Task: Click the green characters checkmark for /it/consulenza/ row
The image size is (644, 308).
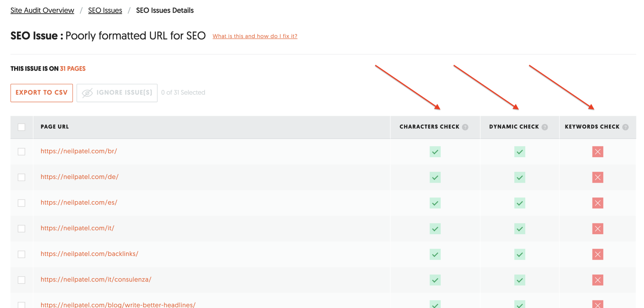Action: tap(435, 280)
